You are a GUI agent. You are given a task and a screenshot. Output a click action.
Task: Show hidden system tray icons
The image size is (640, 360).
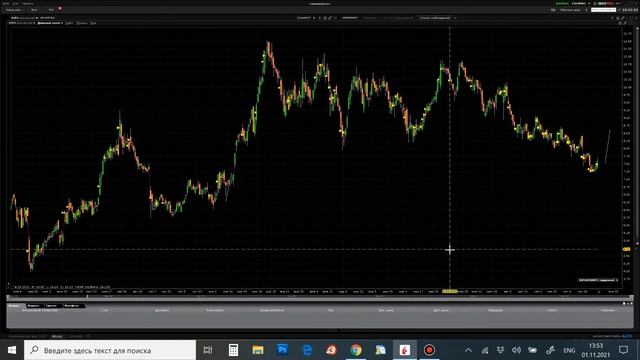coord(469,350)
